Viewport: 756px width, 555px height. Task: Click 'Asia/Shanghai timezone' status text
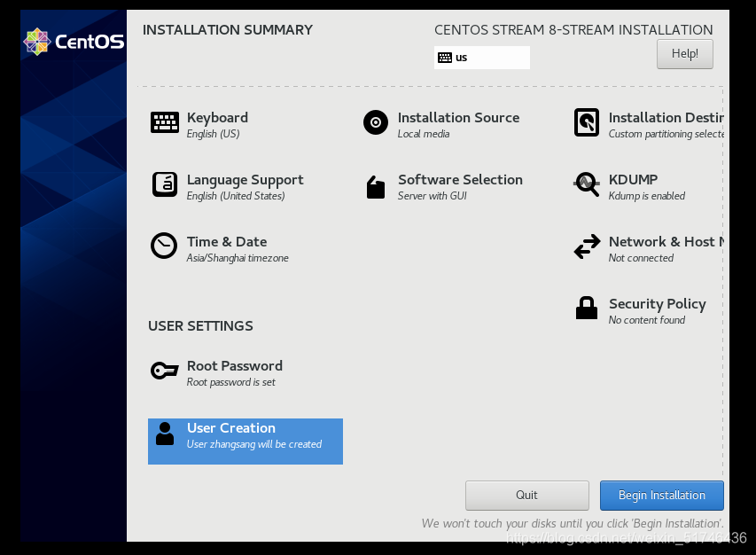click(x=238, y=258)
